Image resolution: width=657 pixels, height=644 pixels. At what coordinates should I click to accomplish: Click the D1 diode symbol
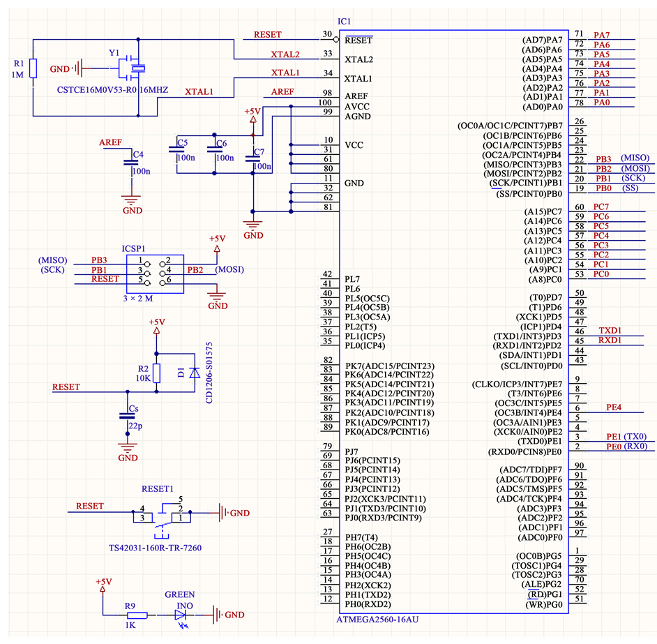(x=195, y=374)
